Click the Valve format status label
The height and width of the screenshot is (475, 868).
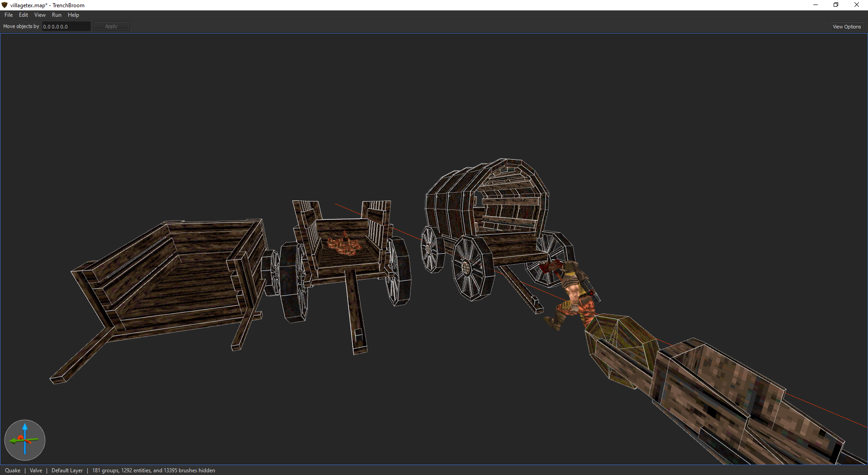point(36,470)
